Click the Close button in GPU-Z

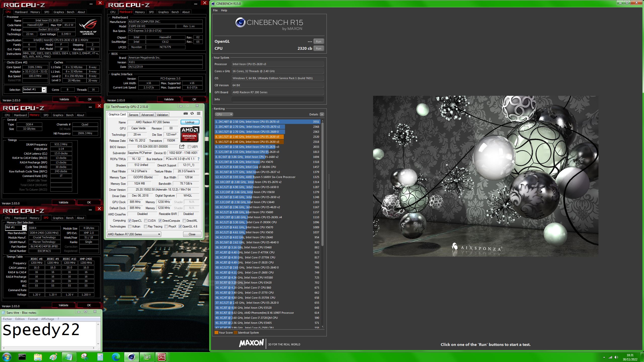(x=192, y=234)
